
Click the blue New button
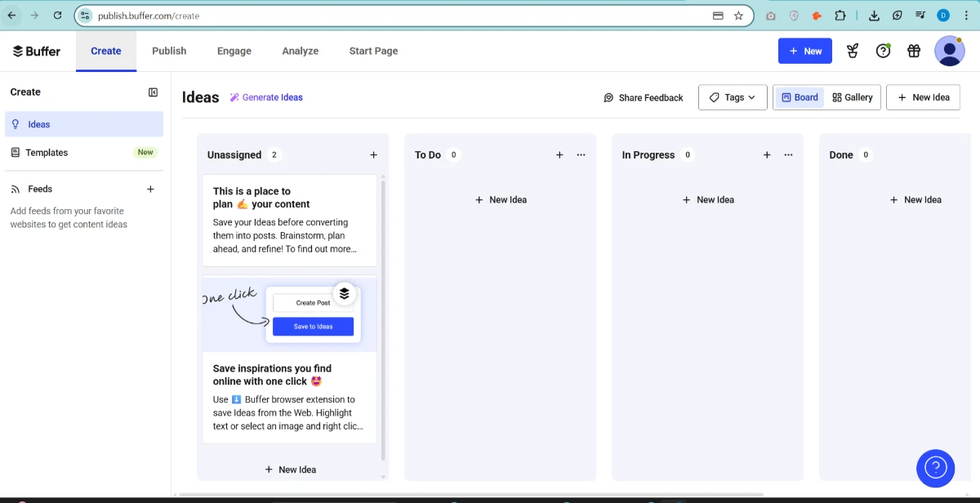tap(805, 51)
